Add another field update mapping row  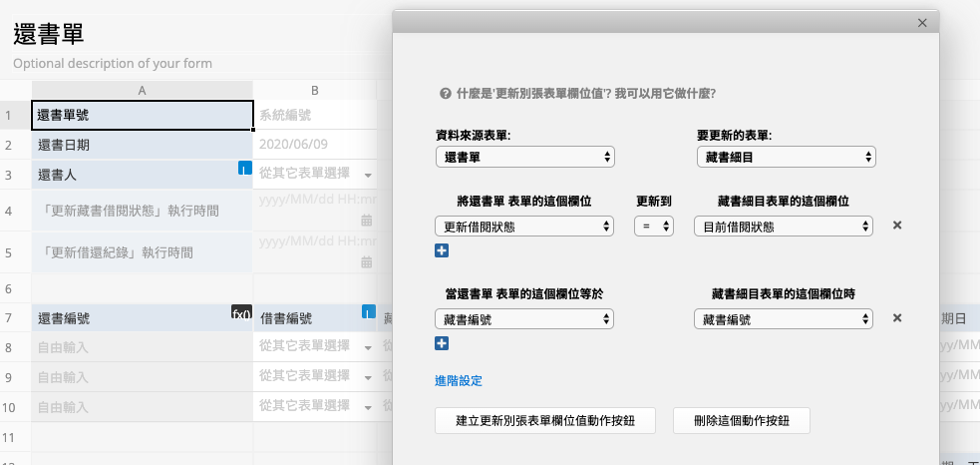click(x=442, y=250)
